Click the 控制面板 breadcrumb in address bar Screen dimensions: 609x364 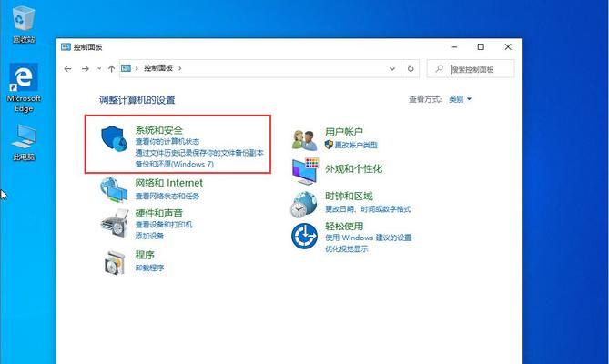click(158, 68)
